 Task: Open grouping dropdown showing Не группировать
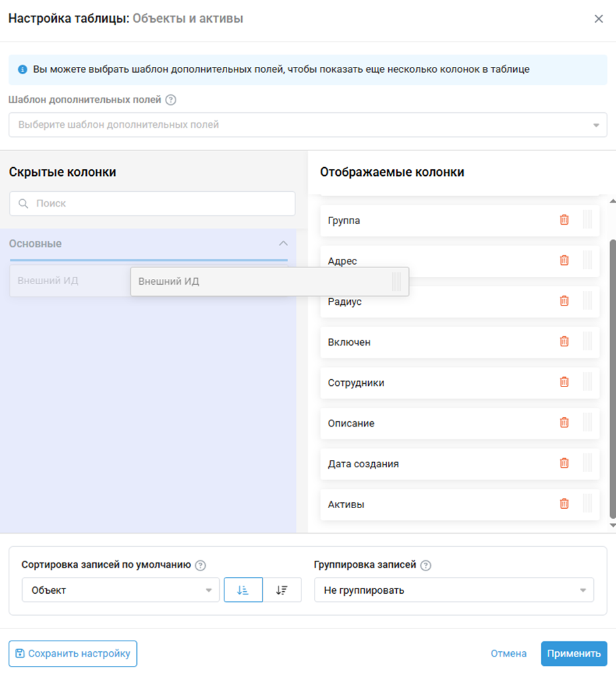point(454,590)
